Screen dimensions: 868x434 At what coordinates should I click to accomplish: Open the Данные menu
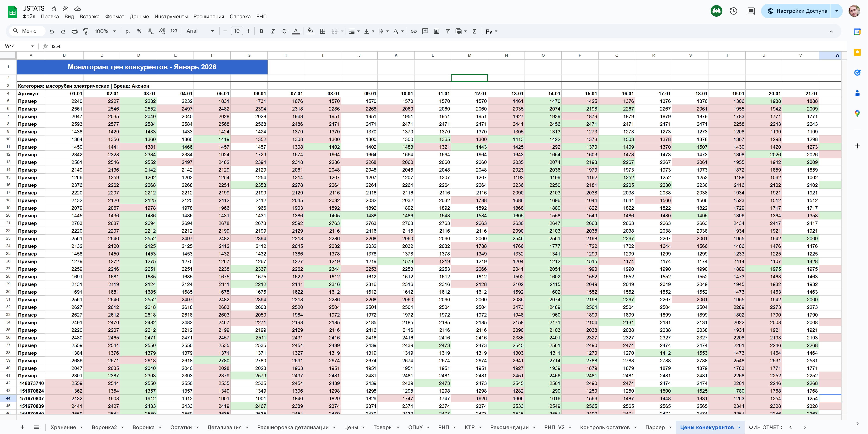tap(139, 16)
